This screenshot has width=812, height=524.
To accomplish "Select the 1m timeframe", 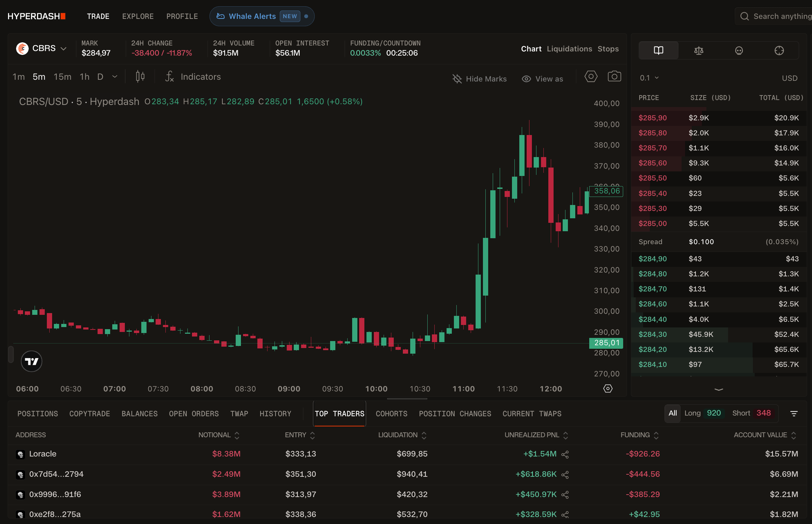I will 19,77.
